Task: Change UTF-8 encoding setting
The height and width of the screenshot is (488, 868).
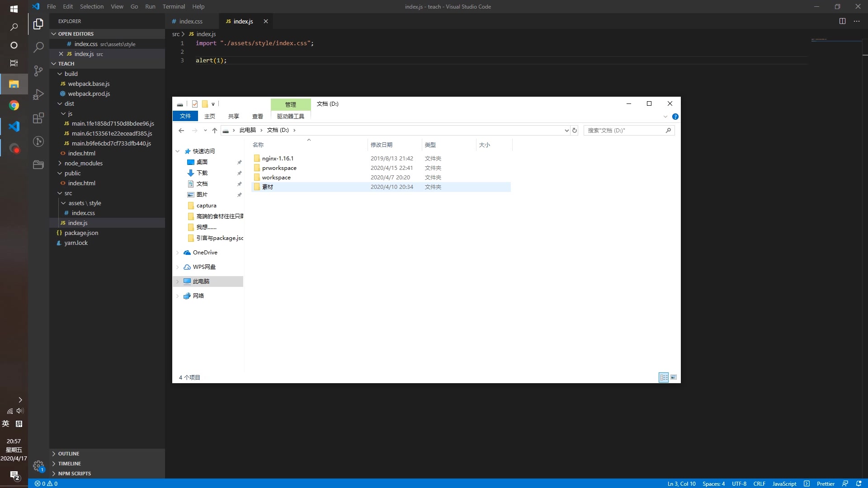Action: (739, 483)
